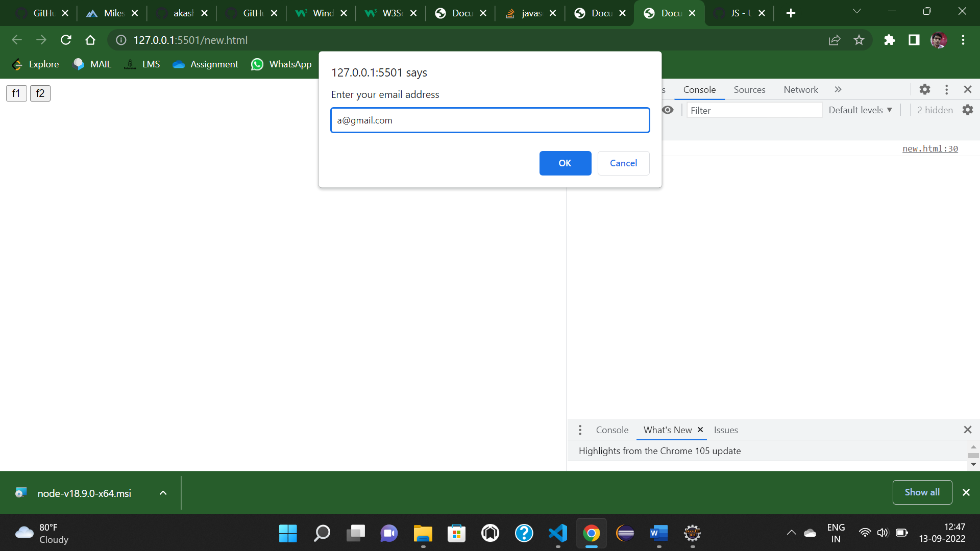Open the weather widget showing 80°F Cloudy

(x=42, y=534)
